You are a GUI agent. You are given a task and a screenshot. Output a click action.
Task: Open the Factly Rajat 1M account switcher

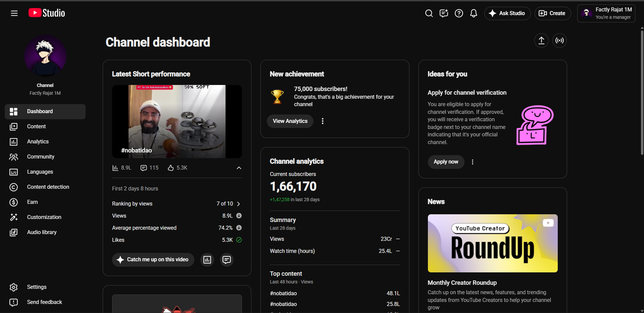coord(606,13)
